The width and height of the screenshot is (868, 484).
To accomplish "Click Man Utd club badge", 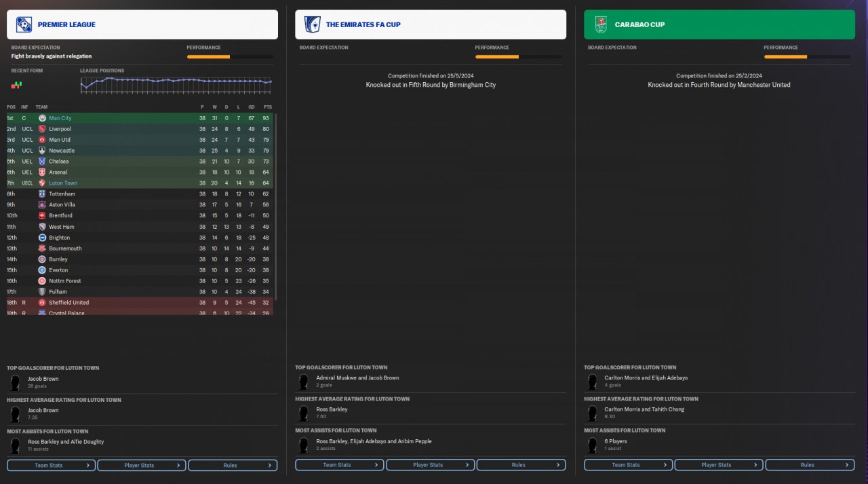I will [x=42, y=140].
